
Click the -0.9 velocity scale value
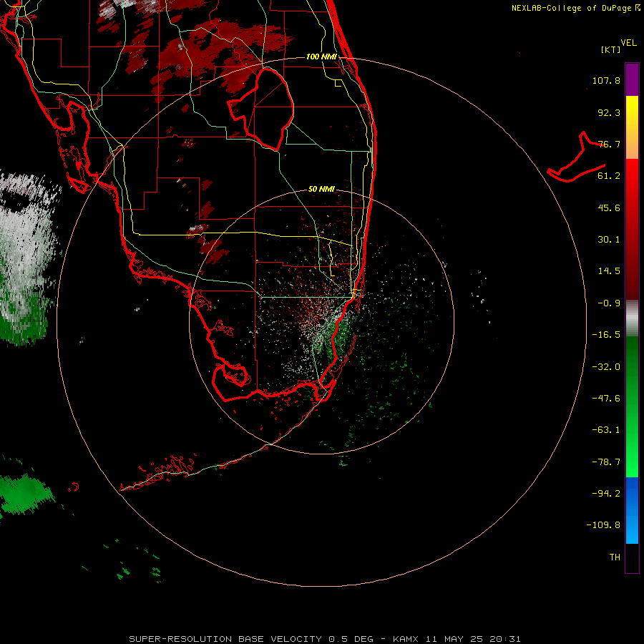[609, 303]
